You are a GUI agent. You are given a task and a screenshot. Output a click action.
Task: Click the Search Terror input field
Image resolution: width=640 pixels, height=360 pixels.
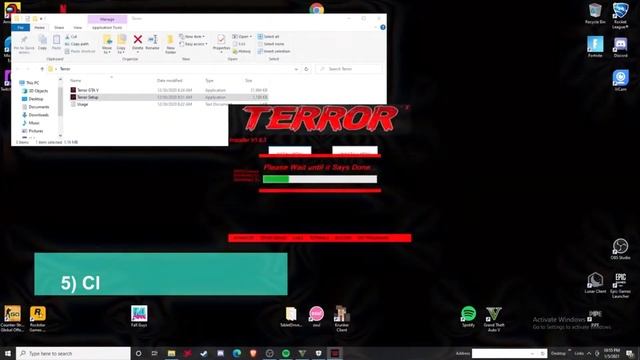pyautogui.click(x=349, y=69)
